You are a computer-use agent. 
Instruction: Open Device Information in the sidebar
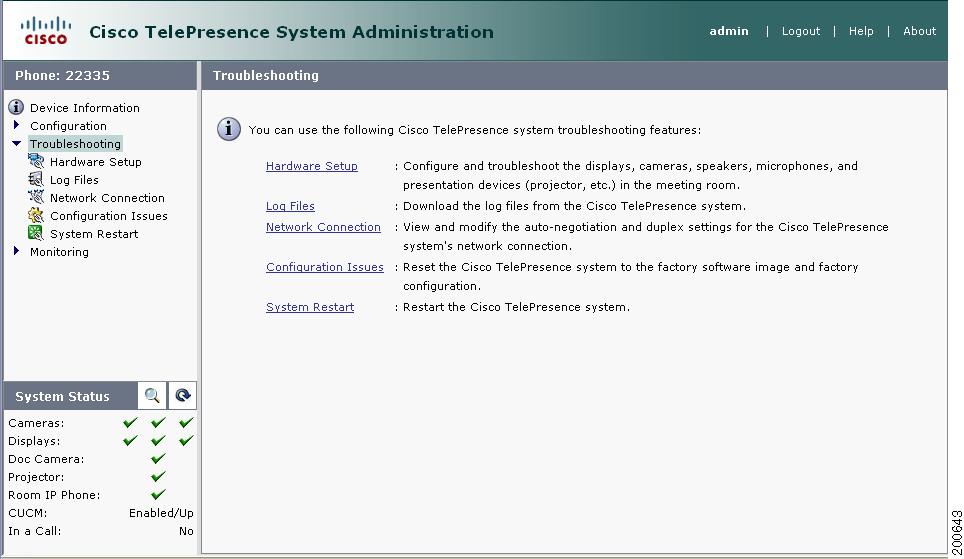click(x=85, y=108)
